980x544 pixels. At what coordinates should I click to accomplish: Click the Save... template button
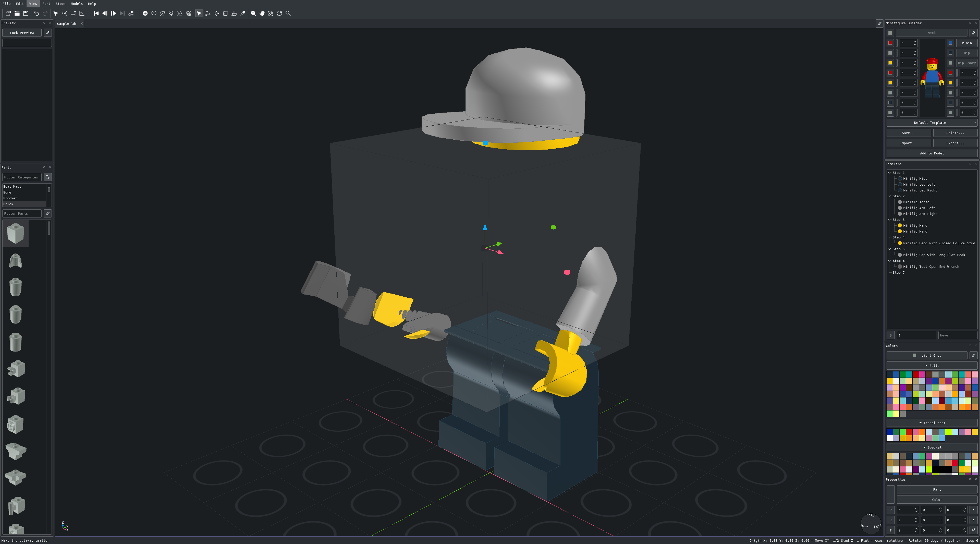pos(909,133)
